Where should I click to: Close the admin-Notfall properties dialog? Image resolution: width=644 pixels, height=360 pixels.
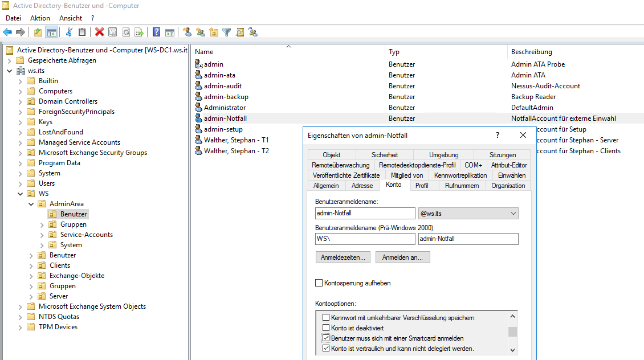523,135
